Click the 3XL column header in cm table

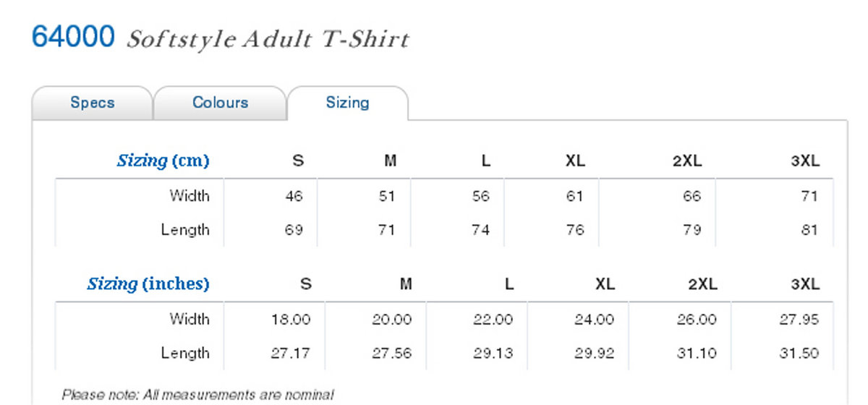(805, 161)
